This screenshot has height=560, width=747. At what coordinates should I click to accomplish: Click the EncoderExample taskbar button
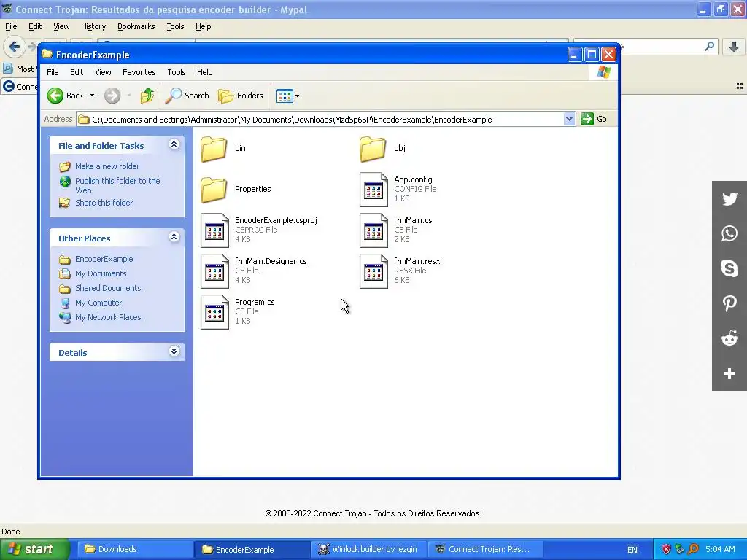click(252, 549)
